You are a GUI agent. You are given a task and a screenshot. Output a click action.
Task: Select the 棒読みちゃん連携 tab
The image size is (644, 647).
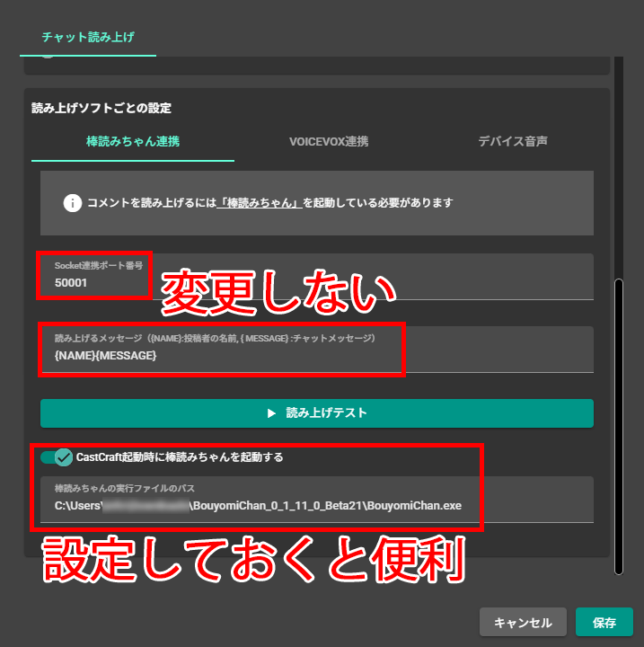pyautogui.click(x=133, y=142)
